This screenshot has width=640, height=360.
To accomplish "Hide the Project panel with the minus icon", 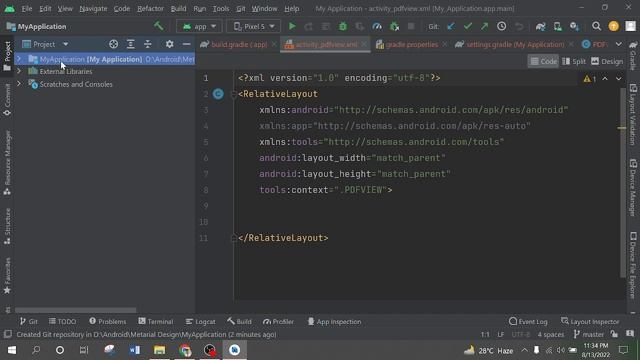I will click(187, 44).
